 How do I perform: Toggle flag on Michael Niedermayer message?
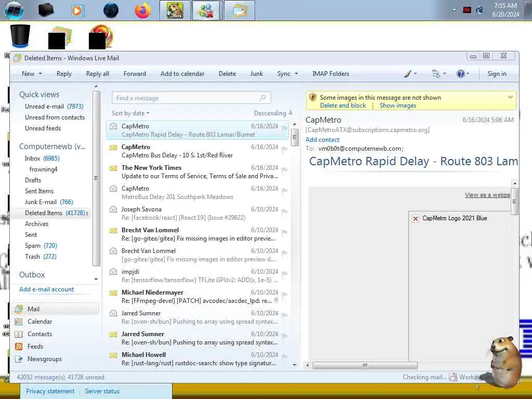point(284,295)
